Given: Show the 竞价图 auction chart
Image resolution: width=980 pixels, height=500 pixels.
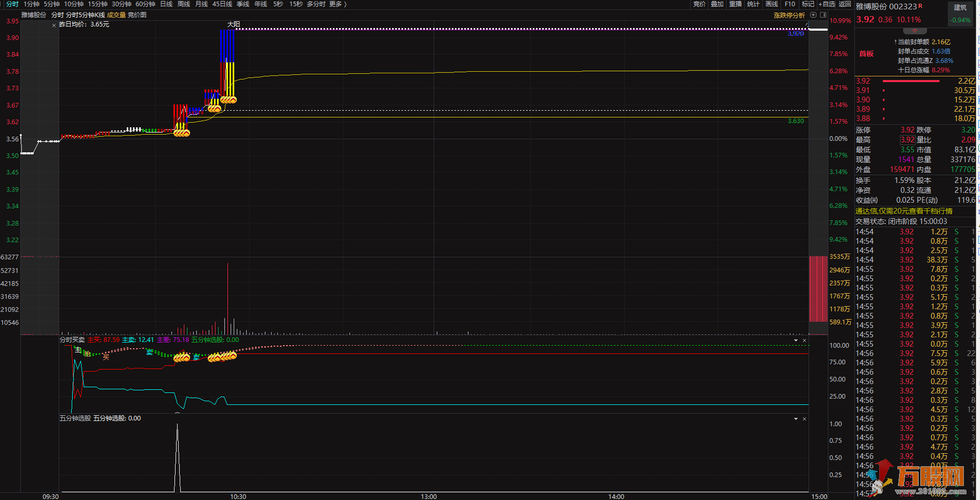Looking at the screenshot, I should [x=137, y=15].
